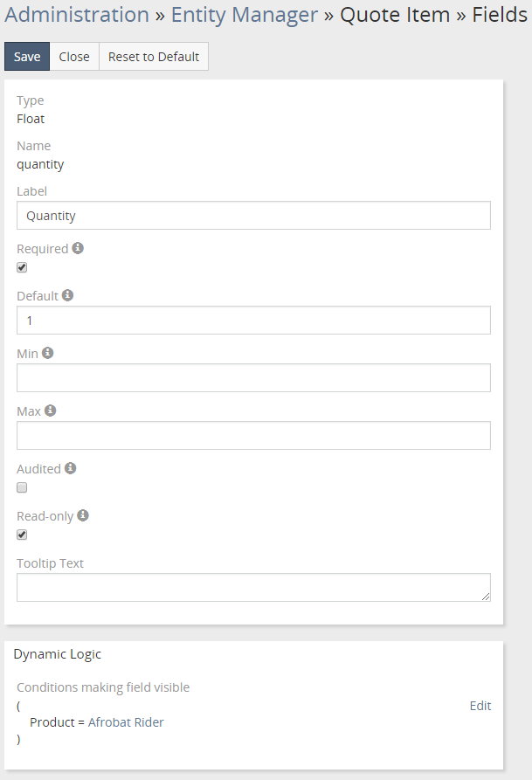Click the info icon next to Min

[x=48, y=353]
